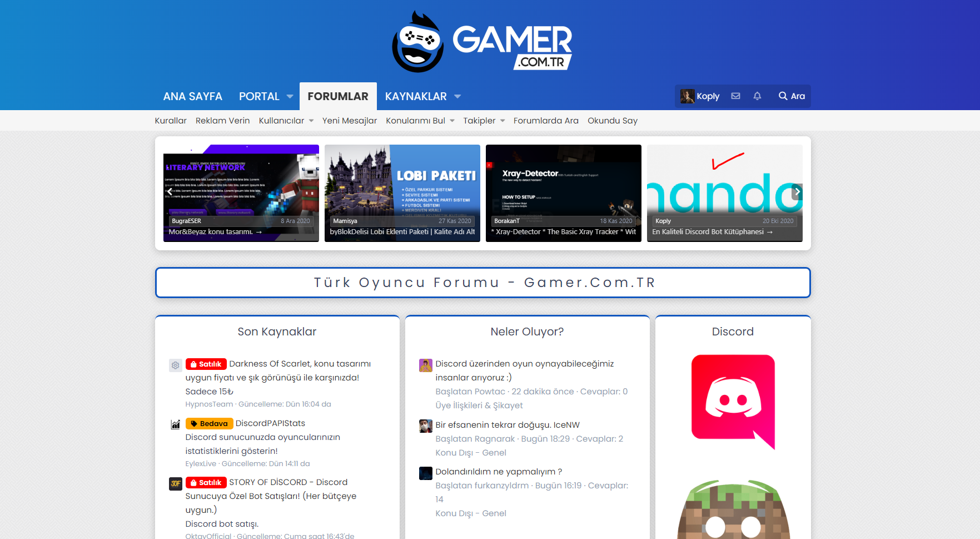Open Discord üzerinden oyun thread
The width and height of the screenshot is (980, 539).
click(524, 370)
